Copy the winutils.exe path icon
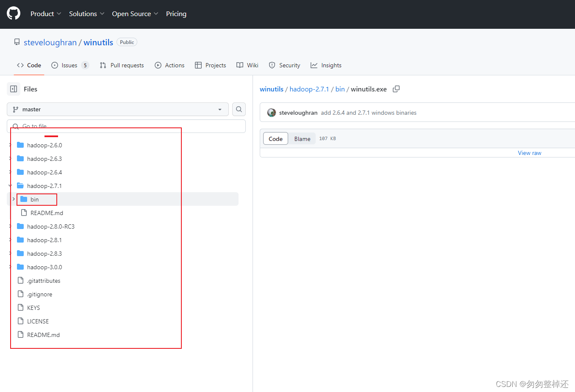575x392 pixels. click(396, 89)
